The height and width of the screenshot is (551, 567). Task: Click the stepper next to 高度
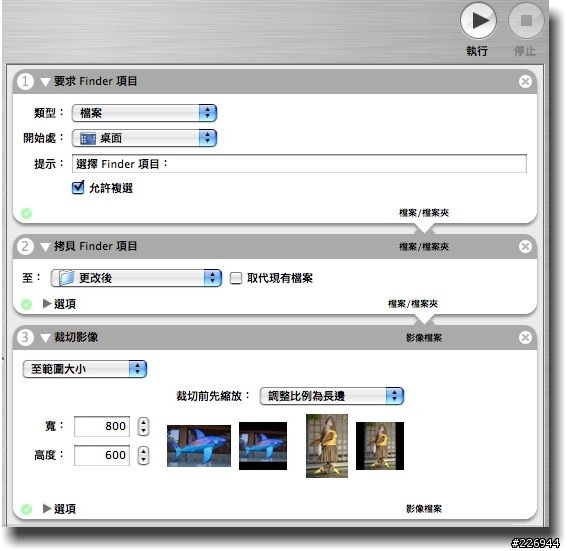144,455
